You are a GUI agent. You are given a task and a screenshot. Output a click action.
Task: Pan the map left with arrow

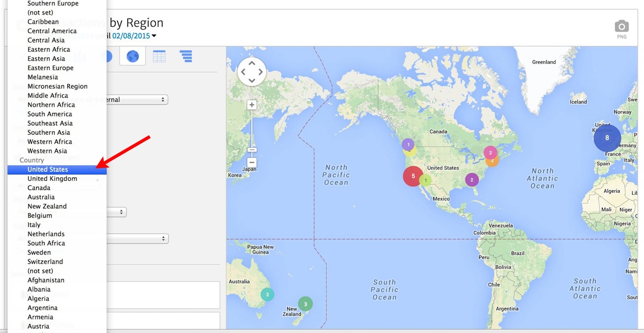pos(243,71)
